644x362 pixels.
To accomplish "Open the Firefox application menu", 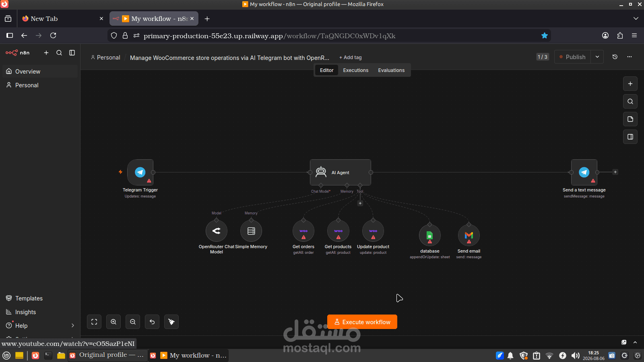I will pos(634,35).
